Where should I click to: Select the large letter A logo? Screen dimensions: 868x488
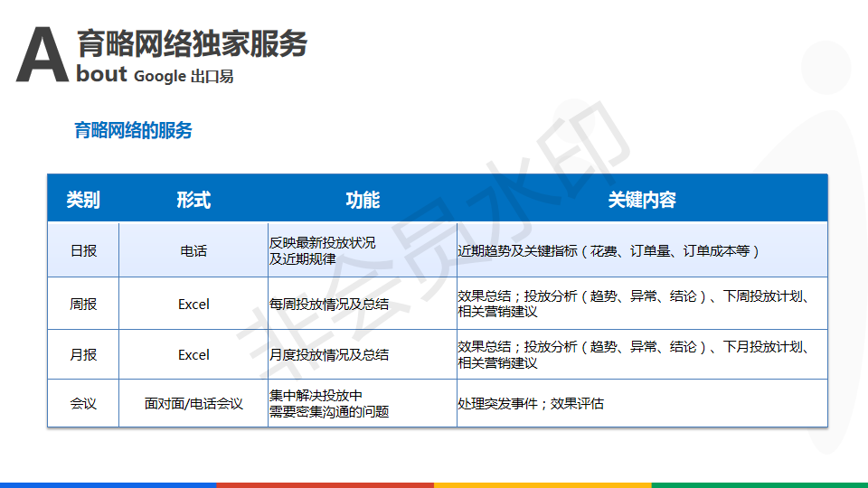pyautogui.click(x=42, y=57)
